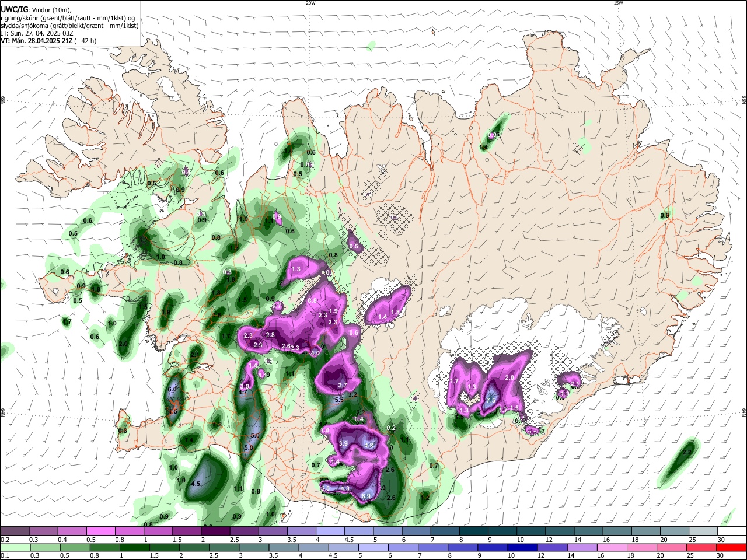Choose snow legend teal swatch between 8 and 9
This screenshot has height=560, width=747.
pos(474,531)
